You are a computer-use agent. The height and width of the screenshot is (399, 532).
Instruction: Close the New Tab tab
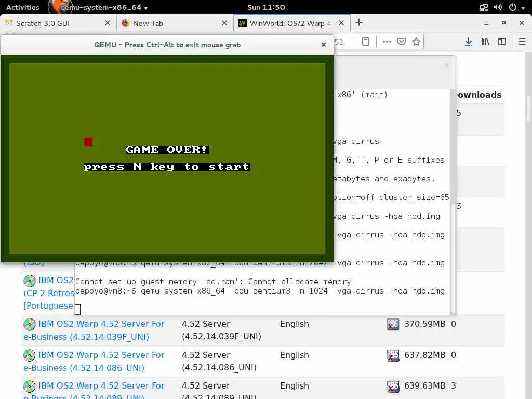click(224, 23)
